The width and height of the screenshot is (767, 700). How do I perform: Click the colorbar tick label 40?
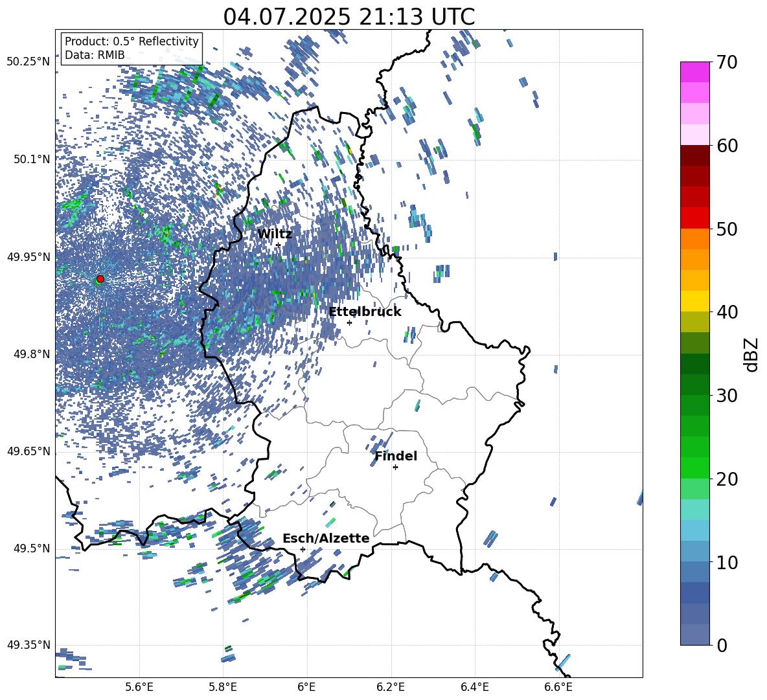point(727,312)
